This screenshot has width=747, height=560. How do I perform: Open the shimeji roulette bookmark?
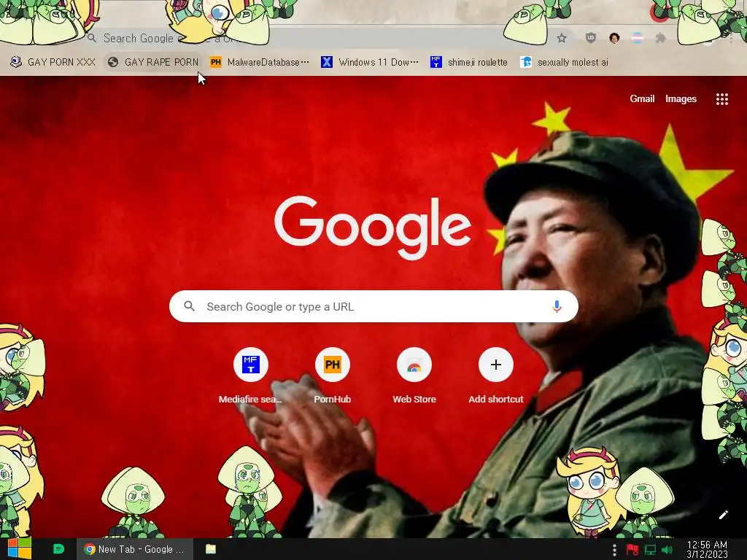[x=469, y=62]
